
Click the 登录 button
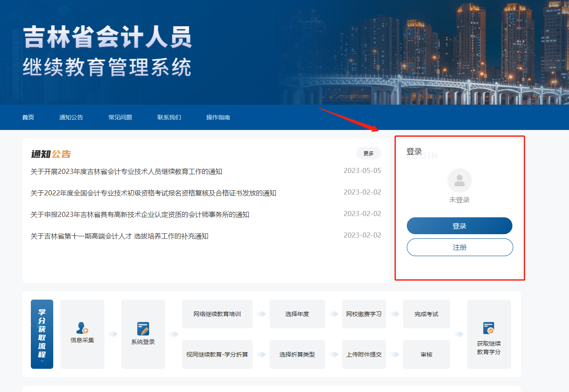tap(459, 226)
